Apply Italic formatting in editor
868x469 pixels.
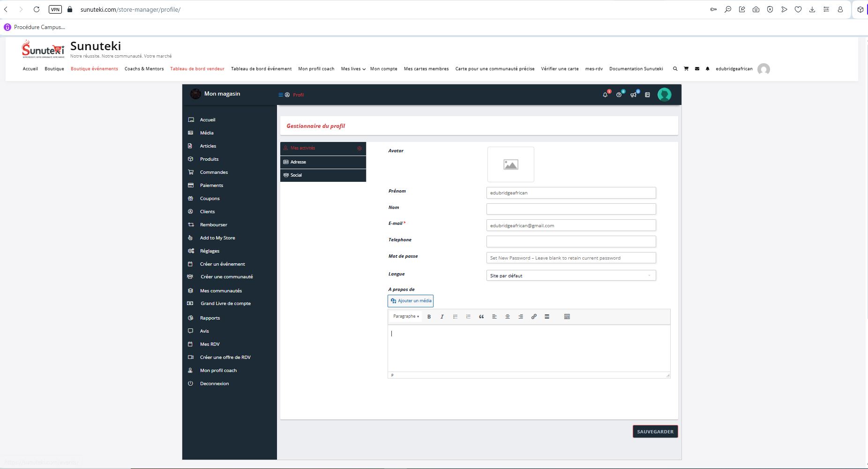pos(442,317)
